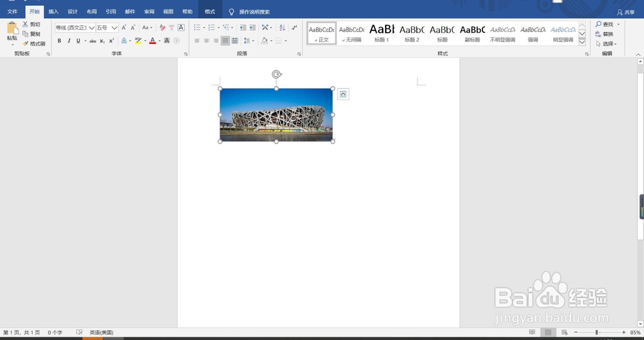644x340 pixels.
Task: Toggle show paragraph marks
Action: (x=294, y=28)
